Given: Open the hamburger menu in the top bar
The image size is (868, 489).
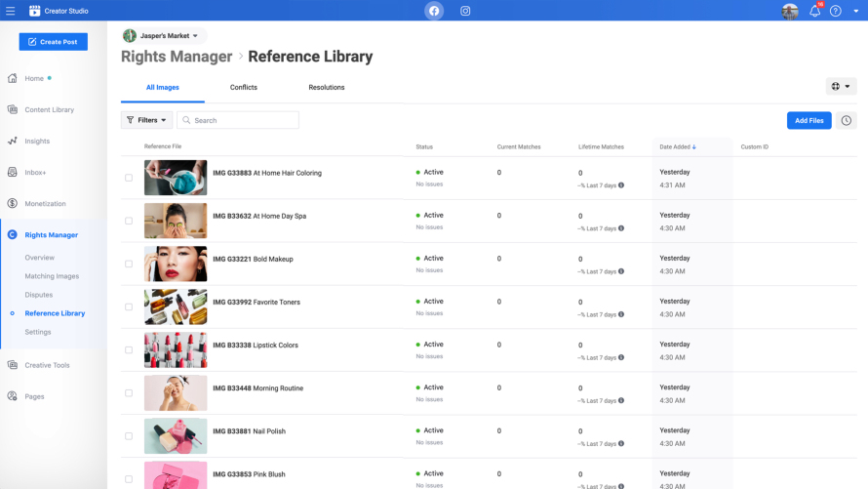Looking at the screenshot, I should tap(11, 11).
